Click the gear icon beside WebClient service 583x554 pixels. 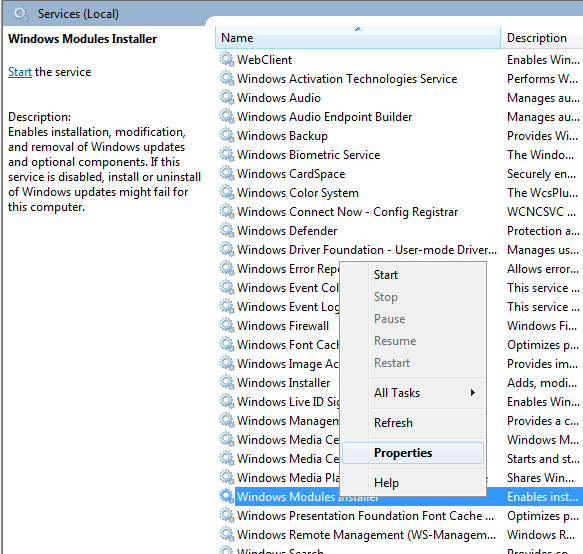tap(226, 59)
